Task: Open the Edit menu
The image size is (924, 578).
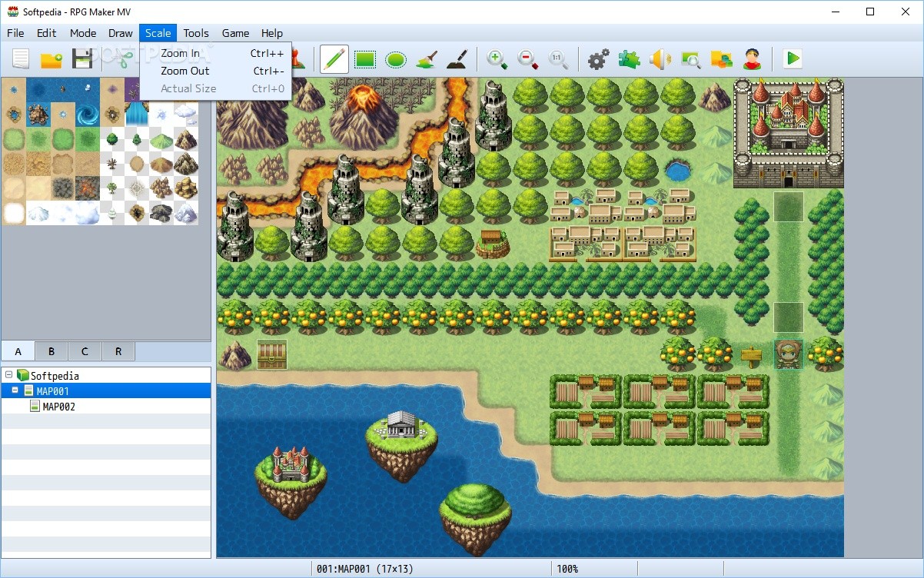Action: coord(47,33)
